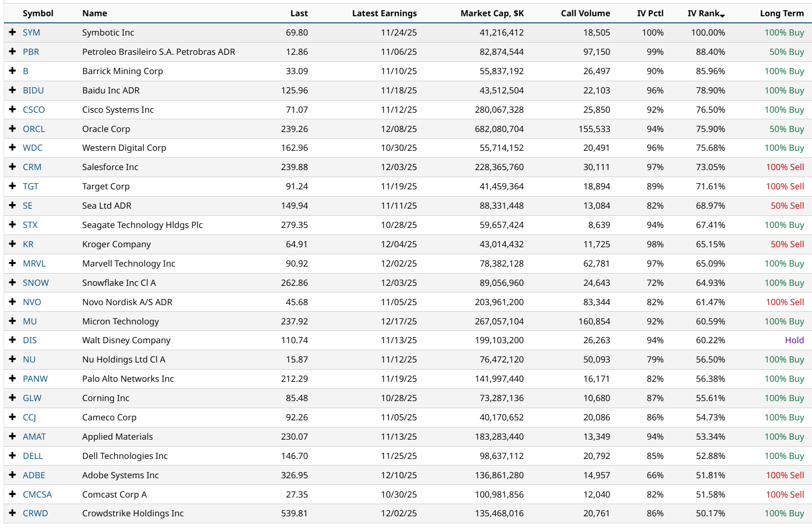Open the PANW ticker link

(x=35, y=379)
